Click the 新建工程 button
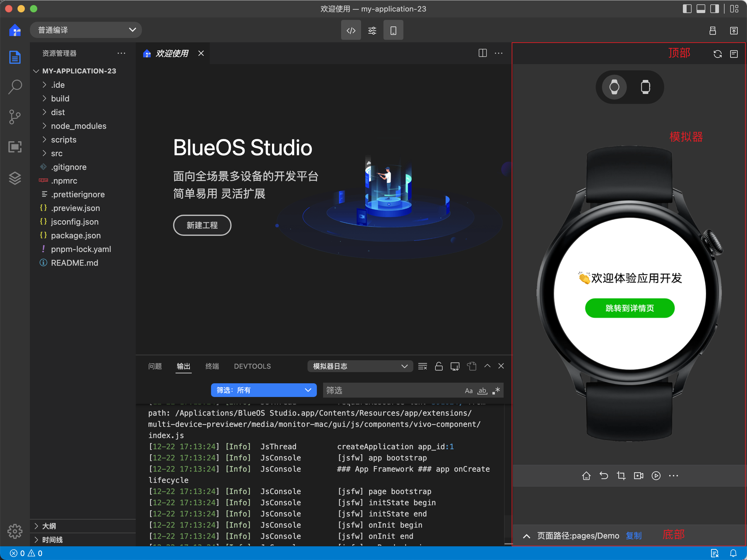Image resolution: width=747 pixels, height=560 pixels. [202, 225]
